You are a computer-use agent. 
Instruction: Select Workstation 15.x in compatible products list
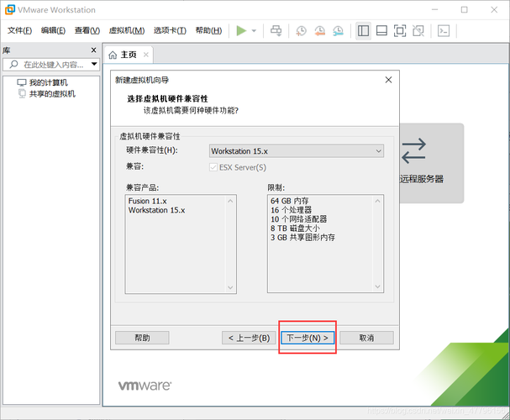(x=157, y=210)
